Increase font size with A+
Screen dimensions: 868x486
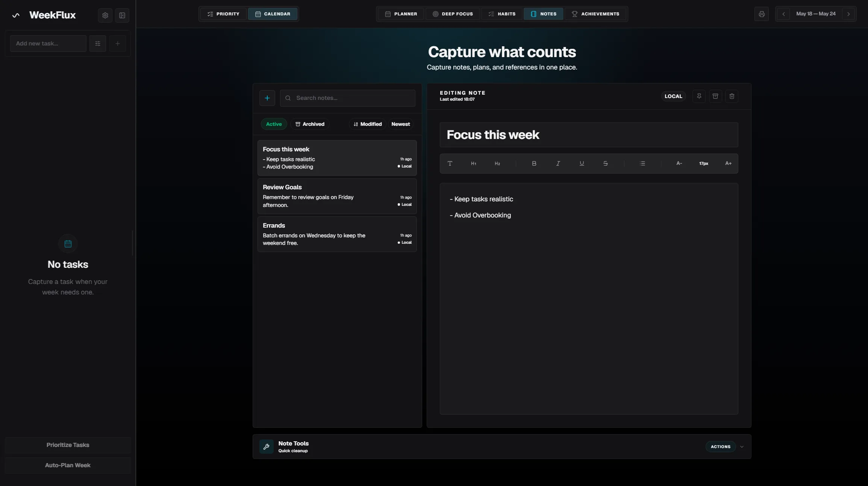point(729,163)
